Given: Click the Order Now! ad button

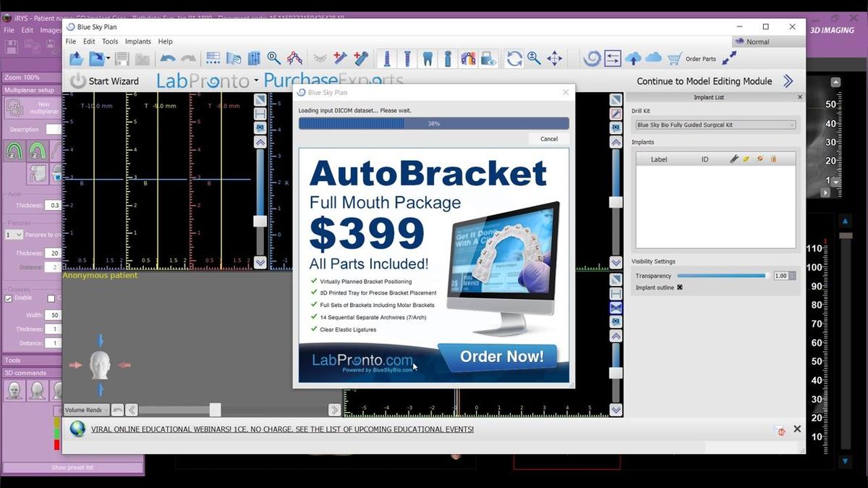Looking at the screenshot, I should point(501,357).
